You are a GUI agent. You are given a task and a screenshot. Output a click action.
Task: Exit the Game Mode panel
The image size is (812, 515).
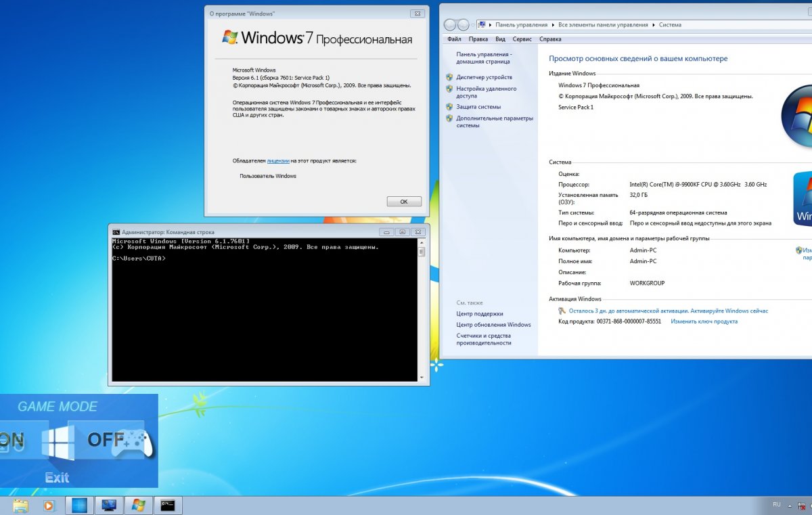[57, 477]
